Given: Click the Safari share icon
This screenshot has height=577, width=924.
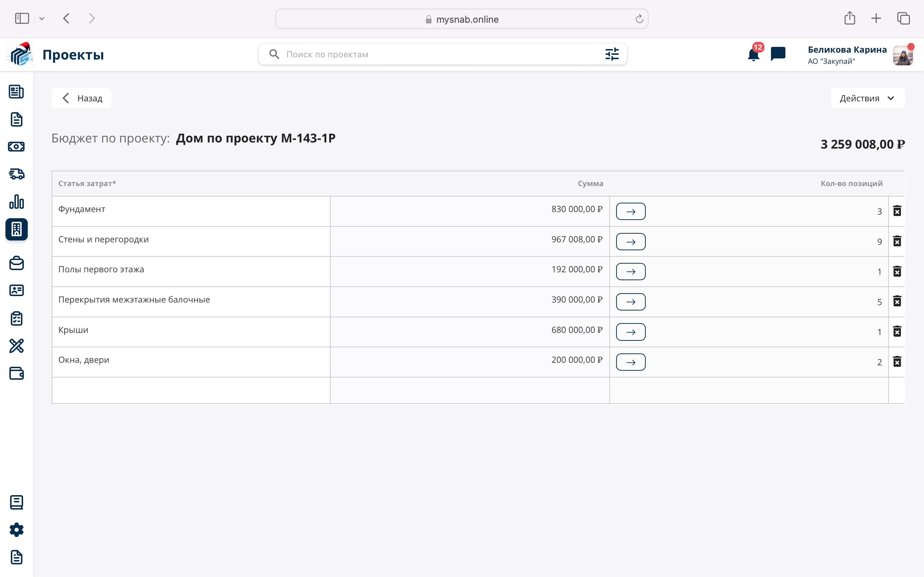Looking at the screenshot, I should 849,18.
